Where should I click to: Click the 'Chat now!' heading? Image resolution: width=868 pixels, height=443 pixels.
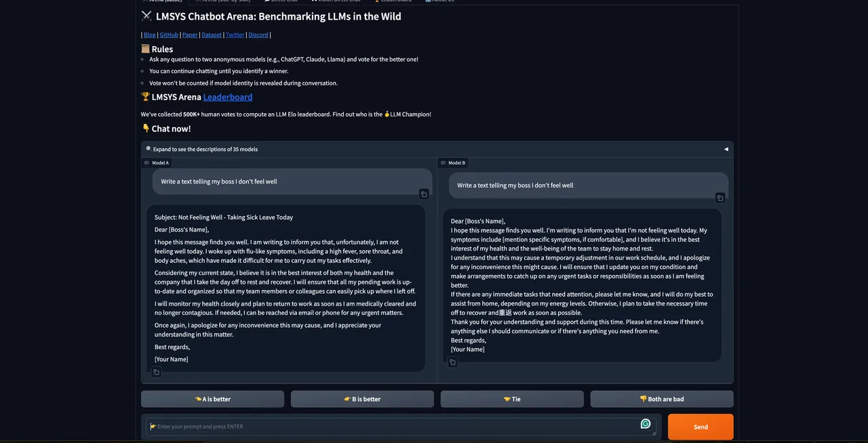pyautogui.click(x=166, y=129)
